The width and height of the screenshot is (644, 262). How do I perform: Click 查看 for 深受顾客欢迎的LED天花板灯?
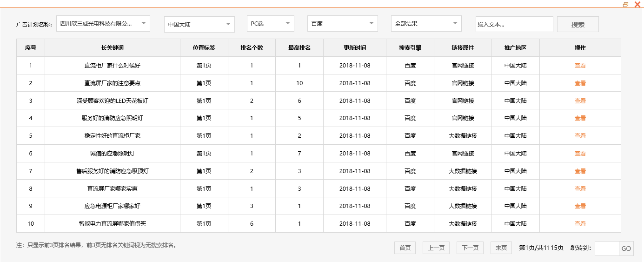(580, 101)
